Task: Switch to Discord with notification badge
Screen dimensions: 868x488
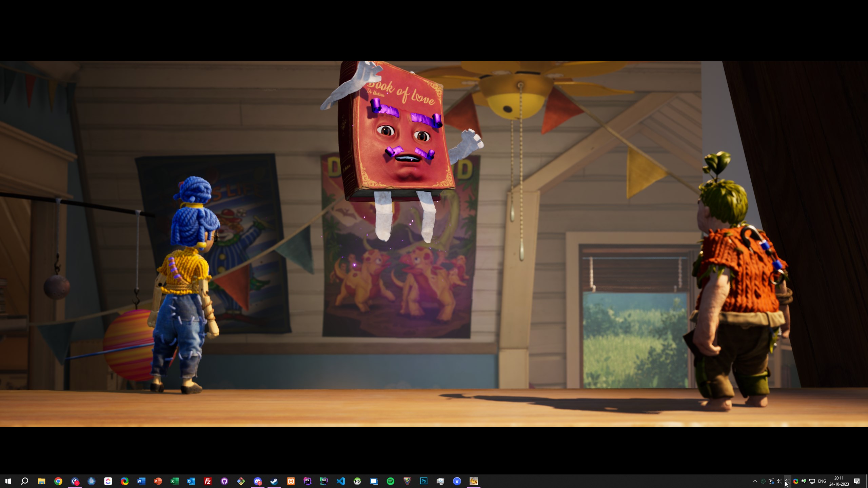Action: [x=258, y=481]
